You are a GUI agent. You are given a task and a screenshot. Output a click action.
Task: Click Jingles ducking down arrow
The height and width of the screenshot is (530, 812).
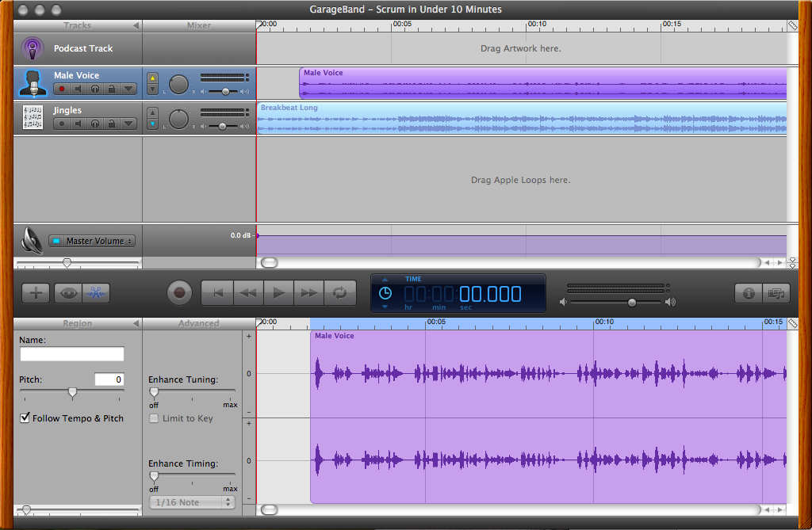(152, 124)
